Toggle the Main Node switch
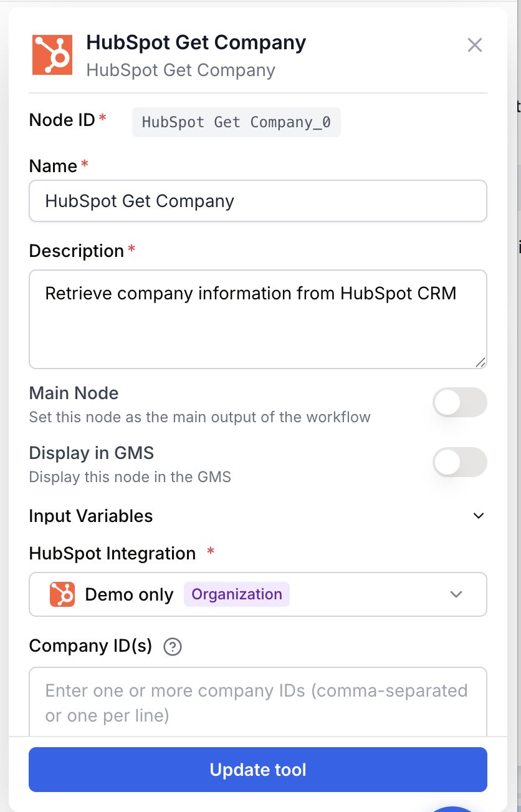Screen dimensions: 521x812 pyautogui.click(x=460, y=402)
